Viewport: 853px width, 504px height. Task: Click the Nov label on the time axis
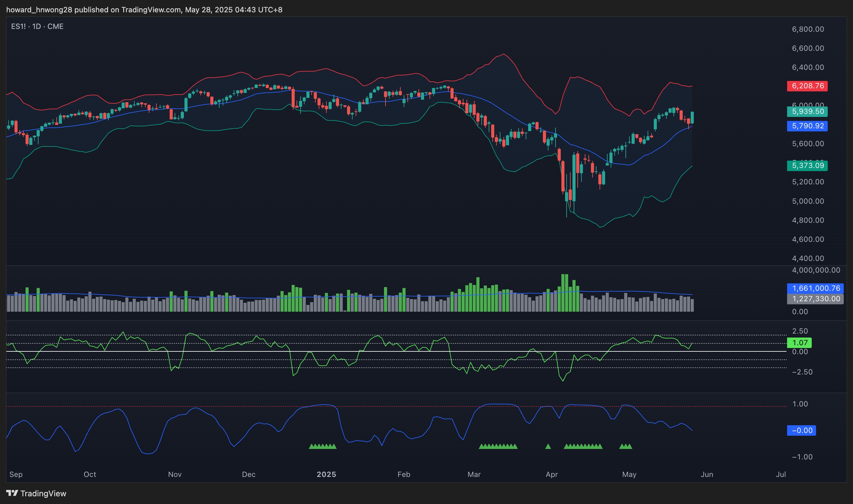click(175, 474)
